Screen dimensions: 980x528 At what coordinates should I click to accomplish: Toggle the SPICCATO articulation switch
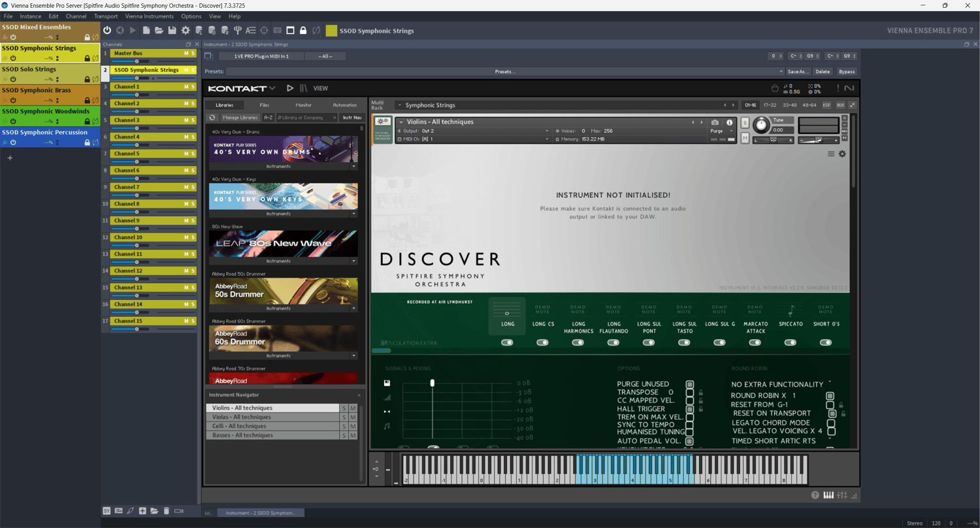(x=791, y=342)
